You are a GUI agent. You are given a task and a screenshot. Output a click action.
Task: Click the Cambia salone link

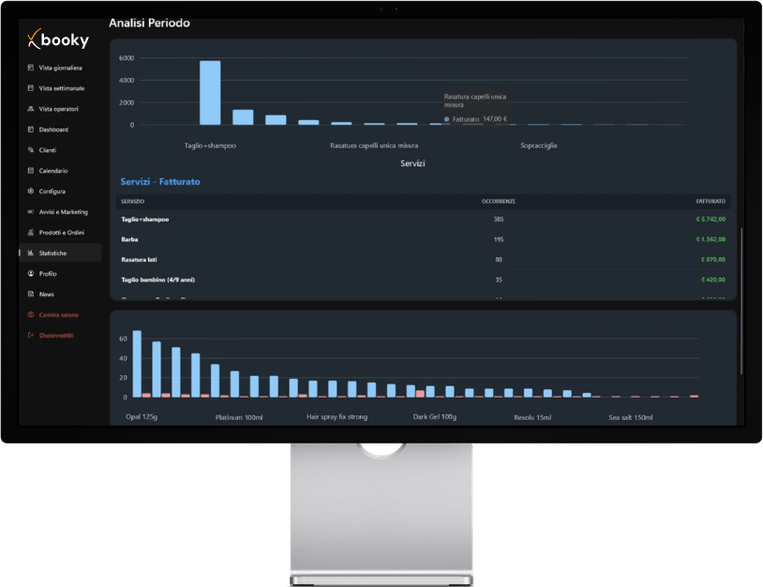[x=58, y=315]
